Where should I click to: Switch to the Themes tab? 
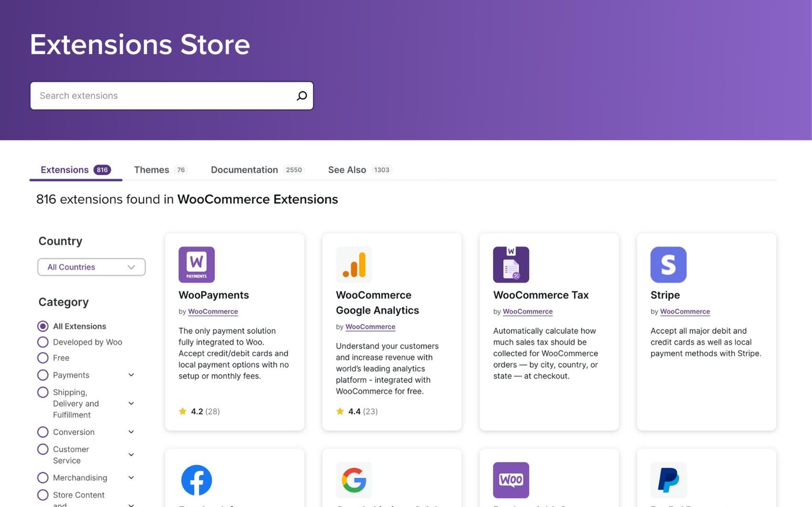151,170
